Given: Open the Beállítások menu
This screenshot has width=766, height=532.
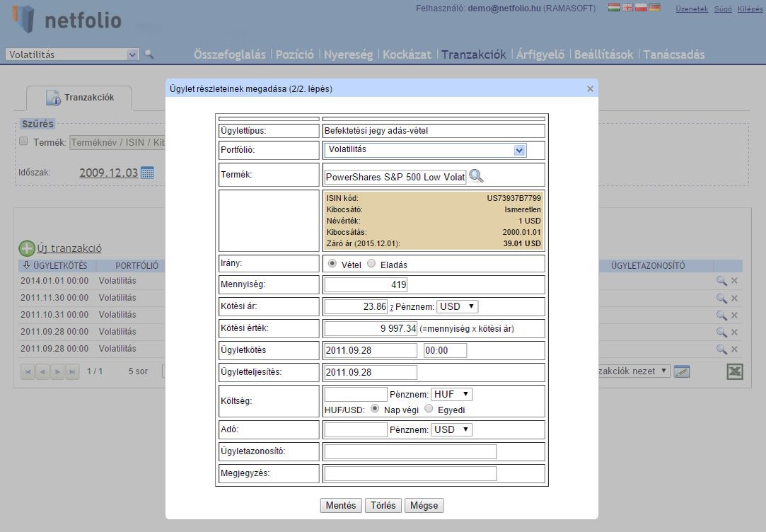Looking at the screenshot, I should pos(603,54).
